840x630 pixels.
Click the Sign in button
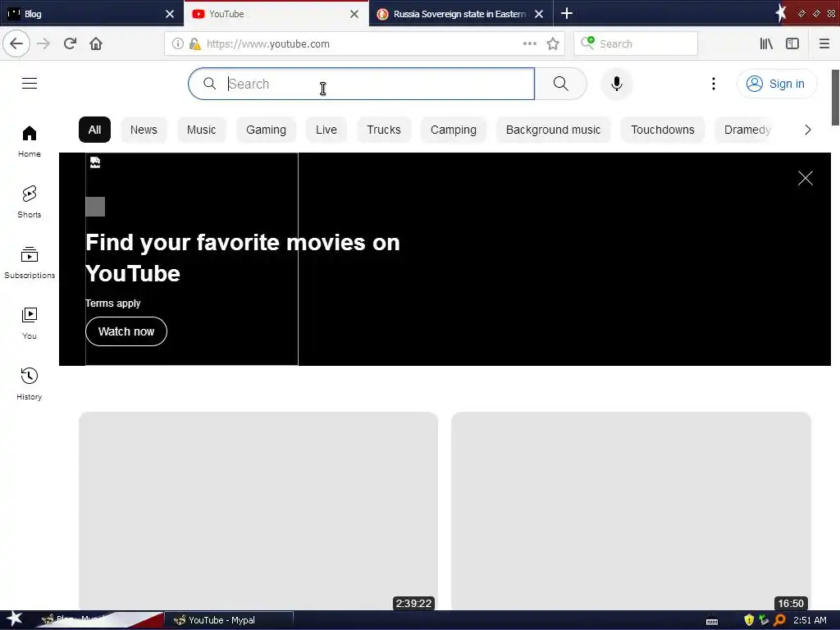(778, 84)
